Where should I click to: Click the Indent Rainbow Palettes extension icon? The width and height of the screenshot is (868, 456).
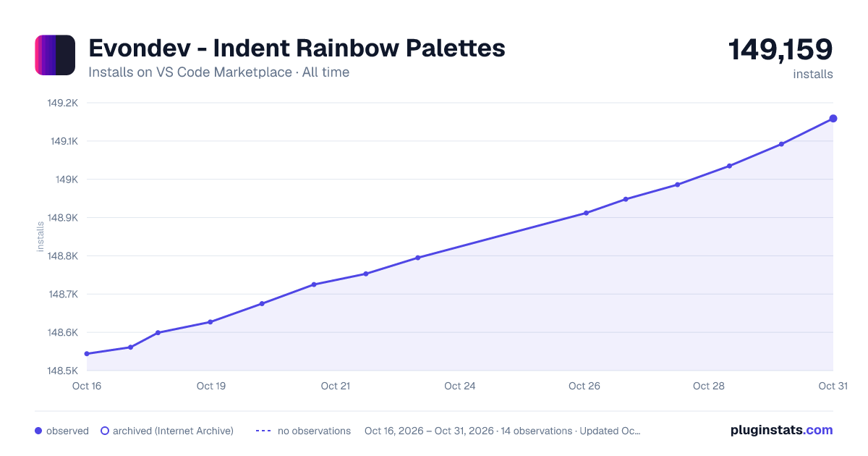(55, 55)
